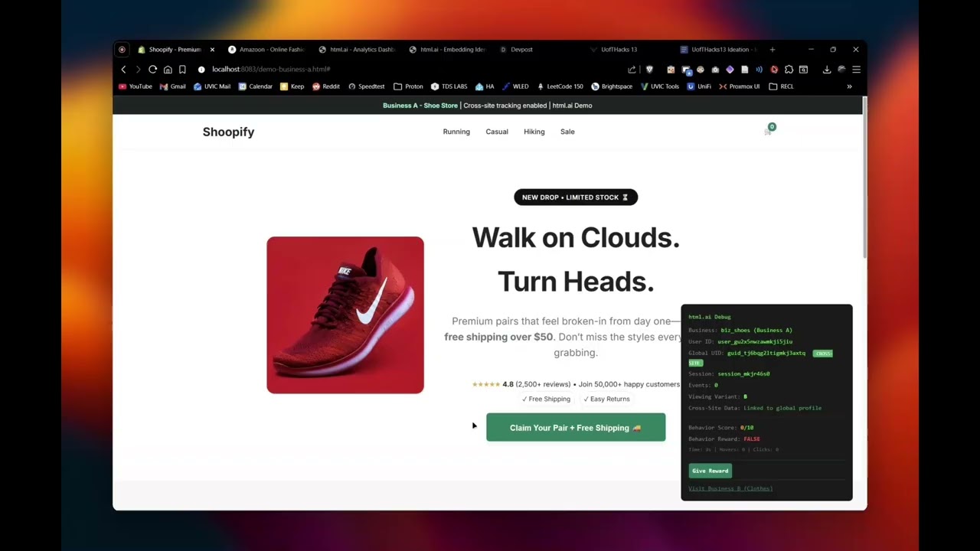Switch to html.ai Analytics Dashboard tab
The width and height of the screenshot is (980, 551).
(357, 50)
